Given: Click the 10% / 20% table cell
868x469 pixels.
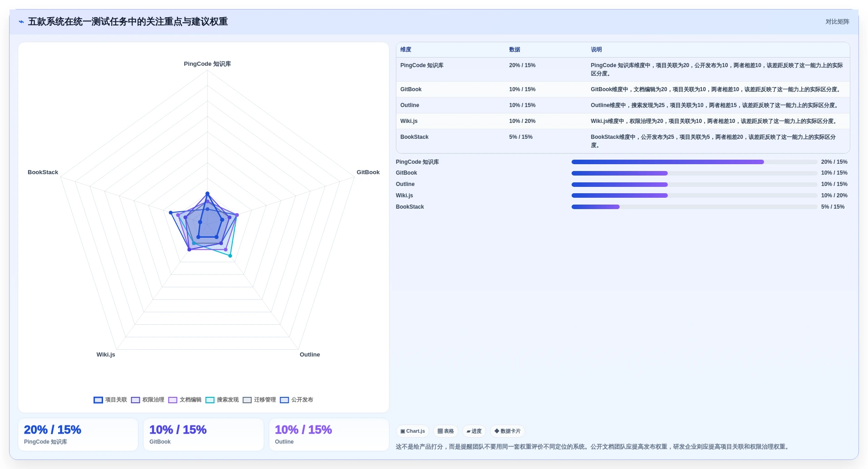Looking at the screenshot, I should (x=522, y=121).
